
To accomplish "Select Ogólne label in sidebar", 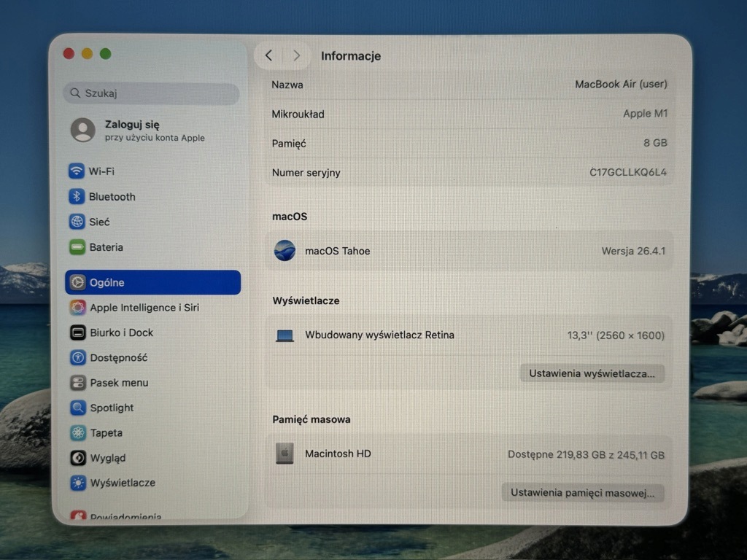I will click(107, 282).
